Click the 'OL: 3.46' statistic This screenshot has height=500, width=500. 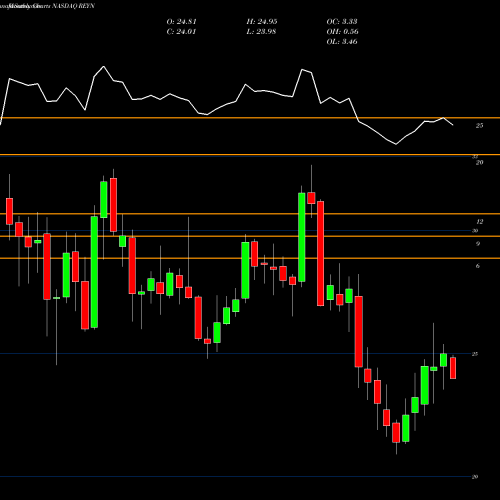(x=342, y=42)
